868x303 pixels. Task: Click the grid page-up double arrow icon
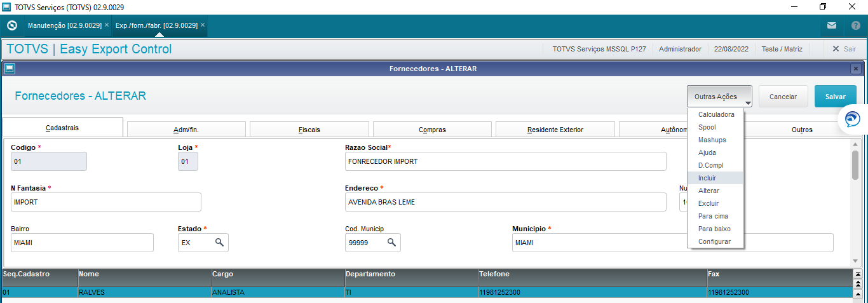pyautogui.click(x=857, y=284)
